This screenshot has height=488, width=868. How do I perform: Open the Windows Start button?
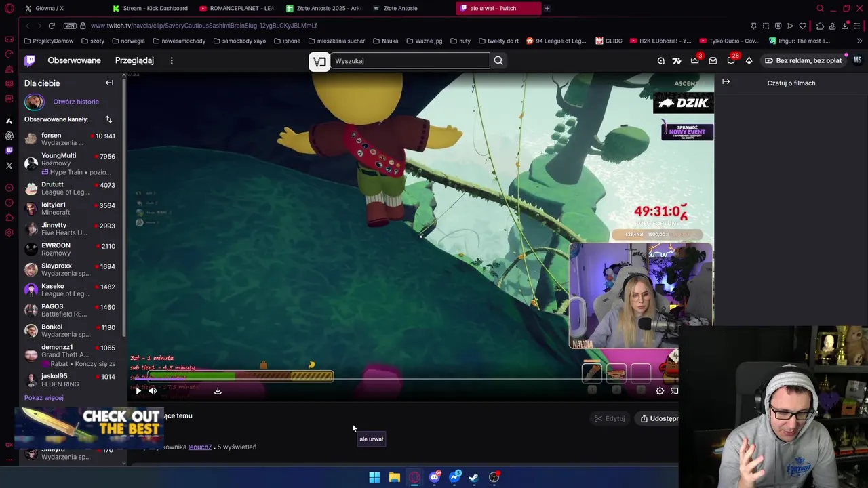pyautogui.click(x=374, y=477)
